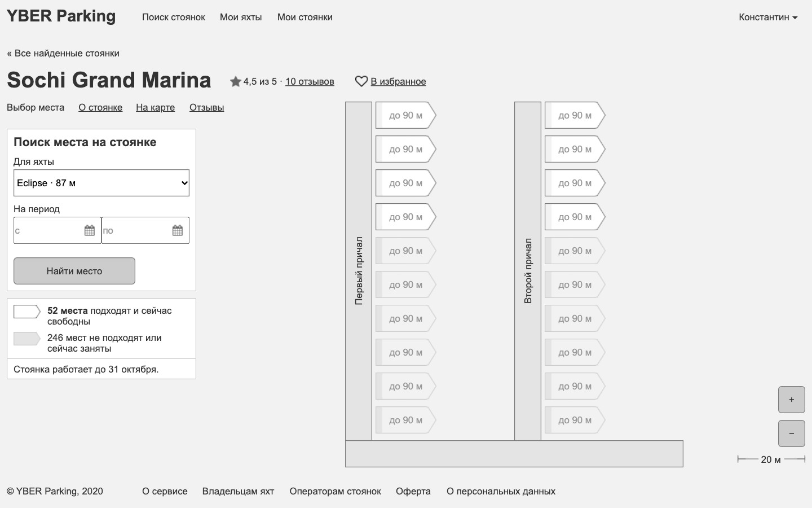Switch to the Отзывы tab

pyautogui.click(x=206, y=107)
